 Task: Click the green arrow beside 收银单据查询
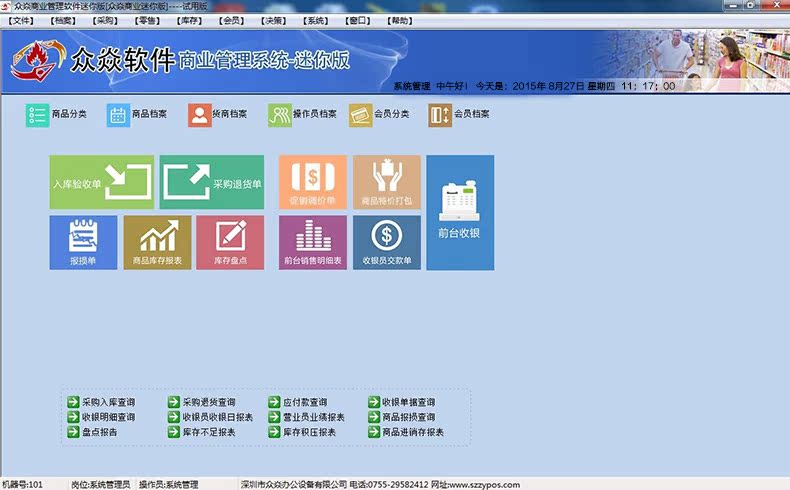pyautogui.click(x=374, y=402)
